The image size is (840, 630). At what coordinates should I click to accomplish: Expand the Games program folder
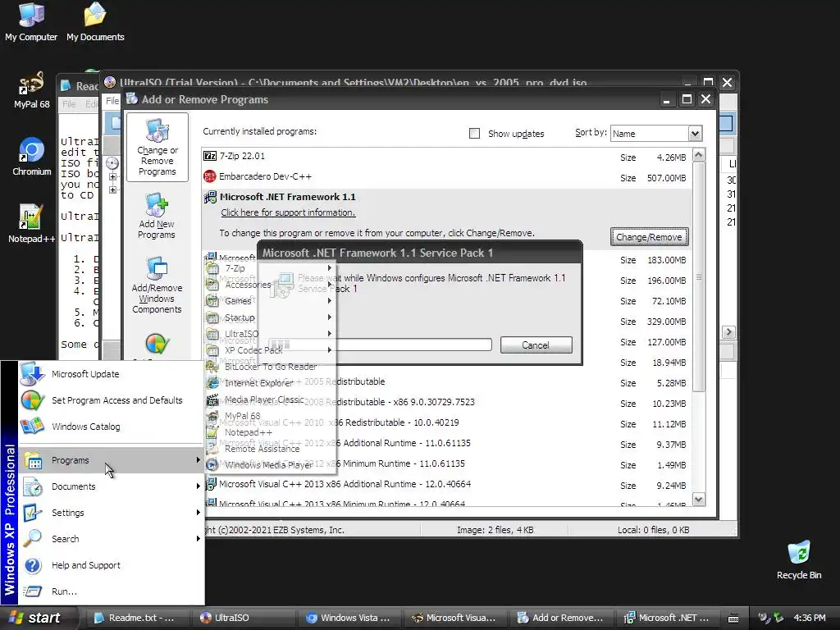coord(271,301)
